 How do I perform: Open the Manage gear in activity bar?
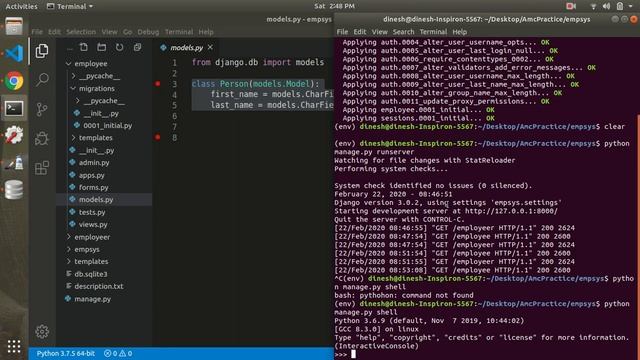[42, 331]
